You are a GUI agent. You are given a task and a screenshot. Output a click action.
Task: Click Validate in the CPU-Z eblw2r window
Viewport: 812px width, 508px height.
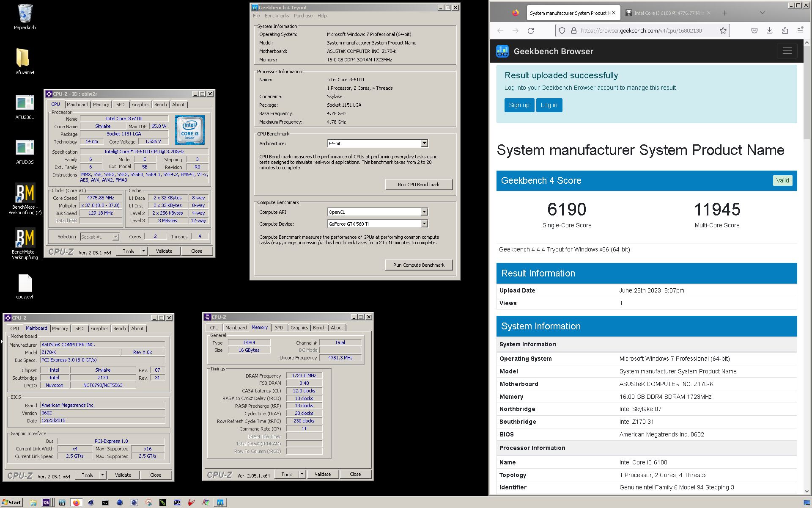point(164,251)
